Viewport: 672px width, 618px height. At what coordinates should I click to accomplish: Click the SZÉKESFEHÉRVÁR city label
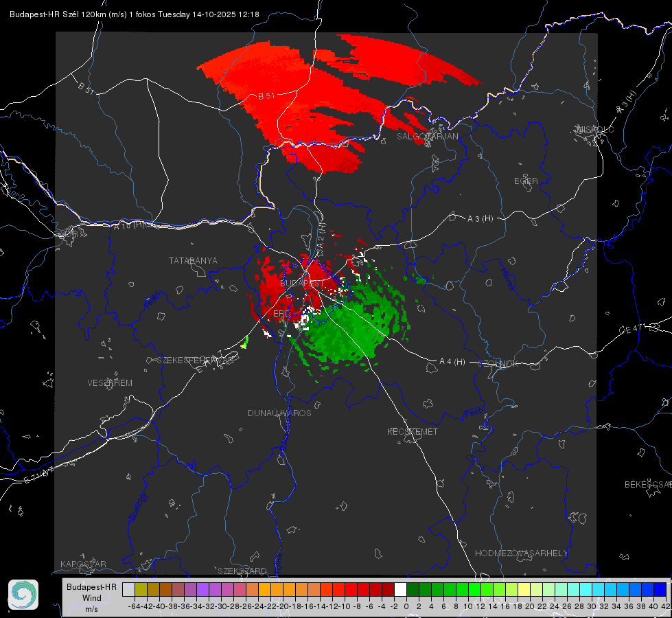click(196, 360)
